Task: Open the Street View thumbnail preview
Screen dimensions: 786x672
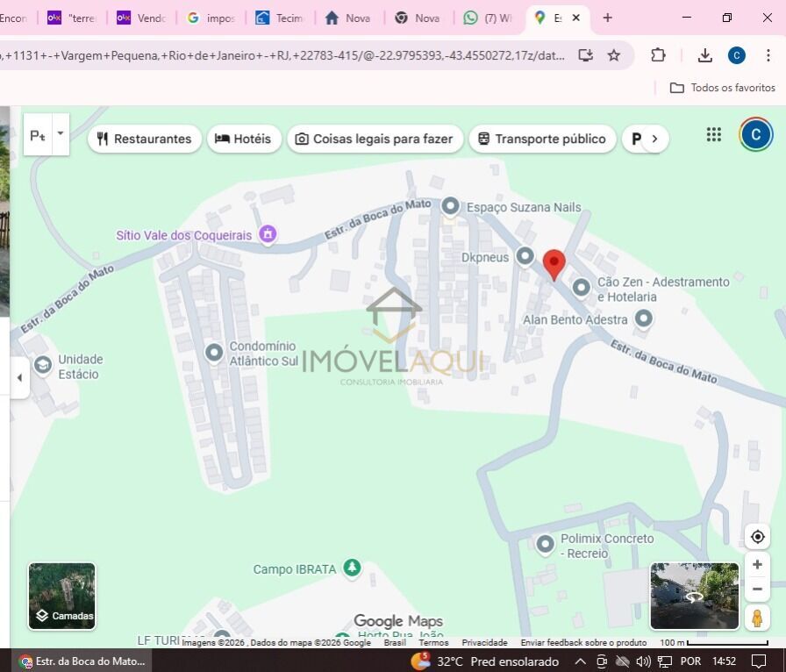Action: tap(694, 597)
